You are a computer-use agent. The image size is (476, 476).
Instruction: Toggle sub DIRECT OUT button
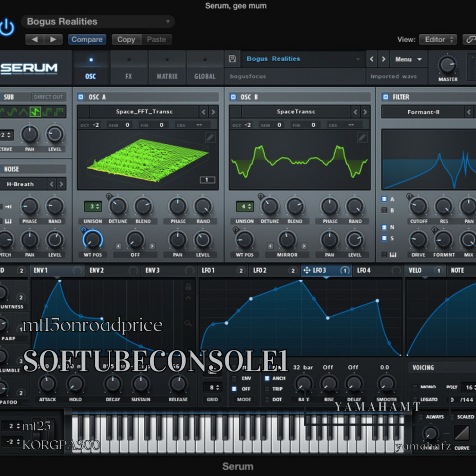tap(48, 97)
